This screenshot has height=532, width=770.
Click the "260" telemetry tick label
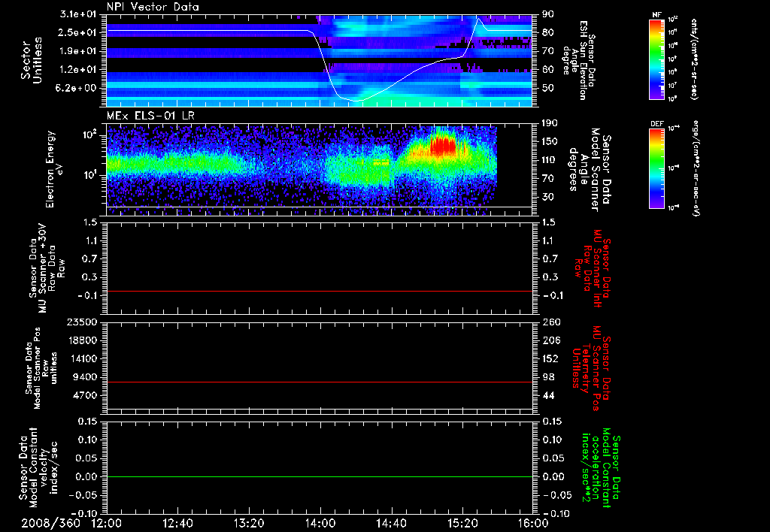550,322
